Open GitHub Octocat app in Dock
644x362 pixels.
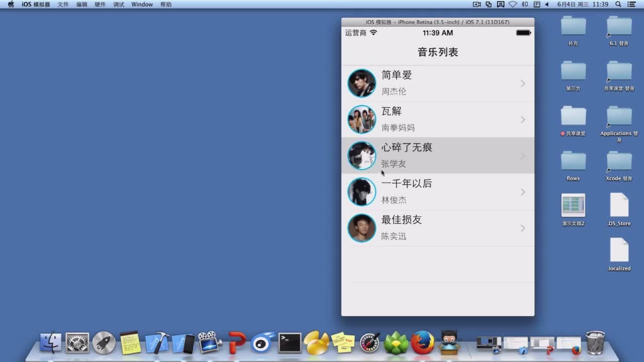(x=449, y=342)
